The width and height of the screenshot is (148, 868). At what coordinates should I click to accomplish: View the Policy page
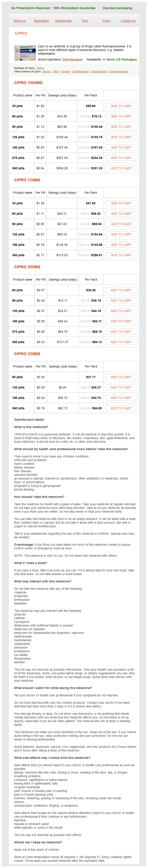click(106, 21)
